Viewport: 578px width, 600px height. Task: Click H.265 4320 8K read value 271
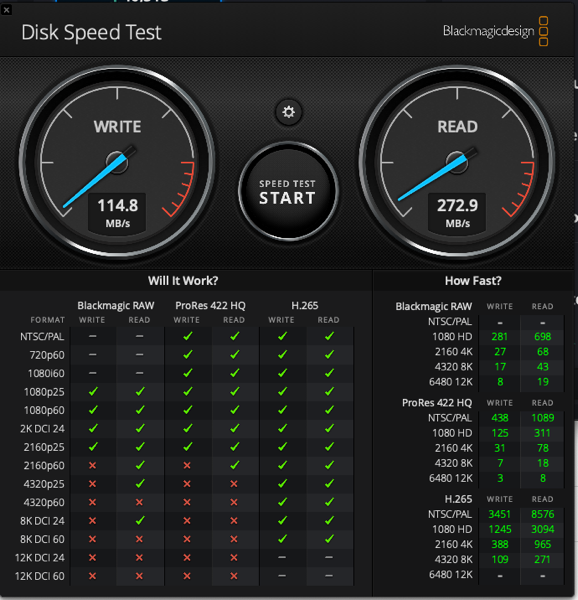click(x=542, y=560)
